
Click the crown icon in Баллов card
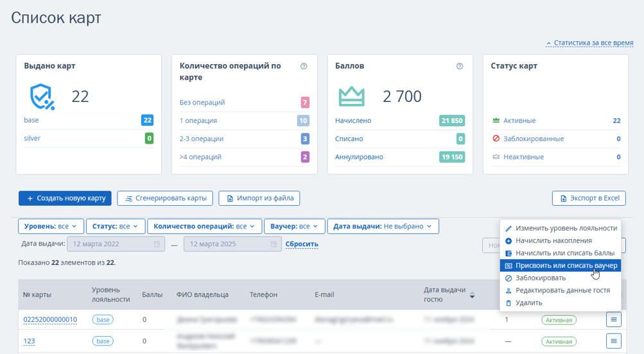[x=352, y=97]
